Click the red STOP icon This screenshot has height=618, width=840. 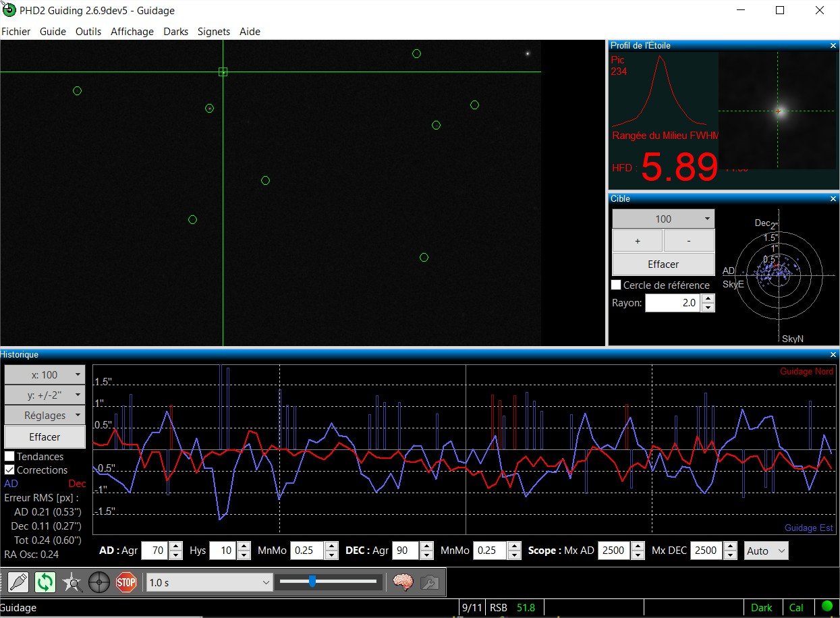point(126,582)
